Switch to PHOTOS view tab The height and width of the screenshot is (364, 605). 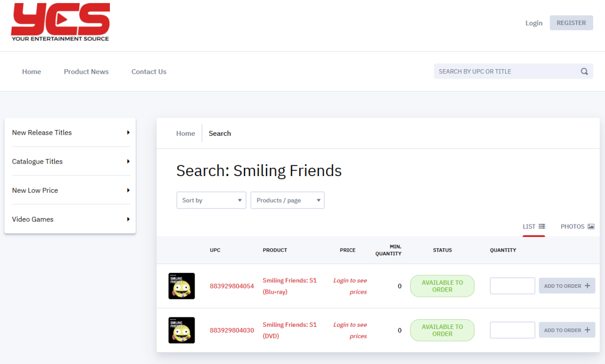pyautogui.click(x=577, y=226)
